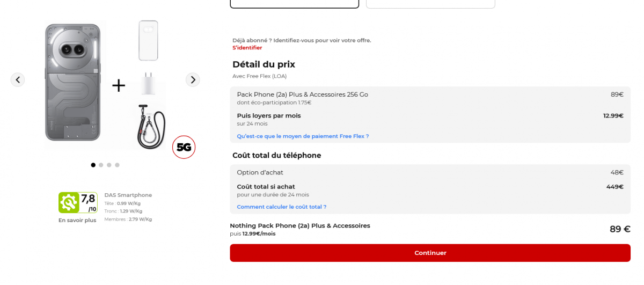
Task: Select the fourth carousel dot
Action: (117, 165)
